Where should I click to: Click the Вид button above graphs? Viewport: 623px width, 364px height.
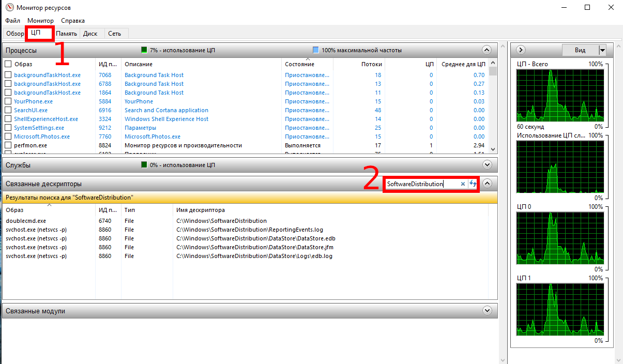580,50
